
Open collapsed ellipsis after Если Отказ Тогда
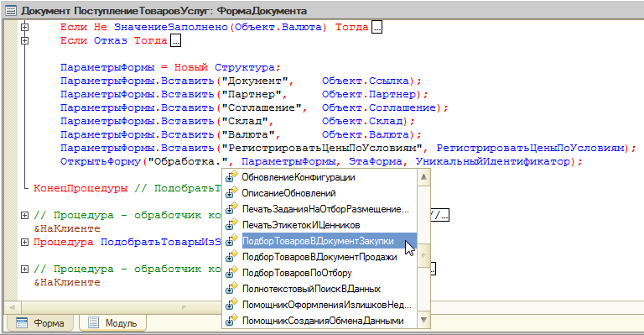click(175, 41)
